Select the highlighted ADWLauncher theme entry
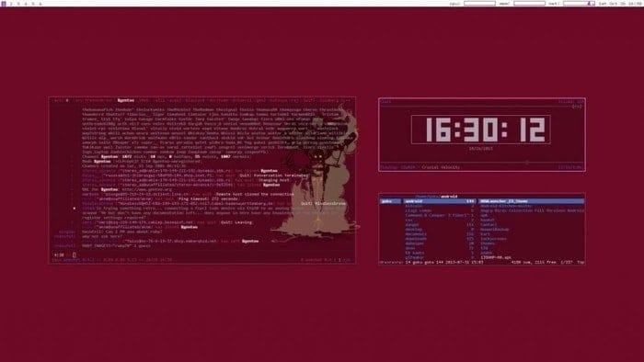The width and height of the screenshot is (644, 362). click(532, 201)
